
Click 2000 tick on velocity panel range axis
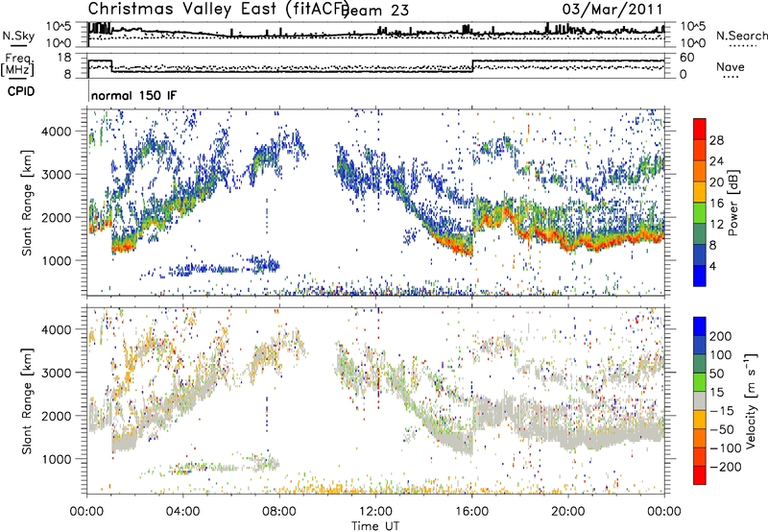tap(56, 416)
